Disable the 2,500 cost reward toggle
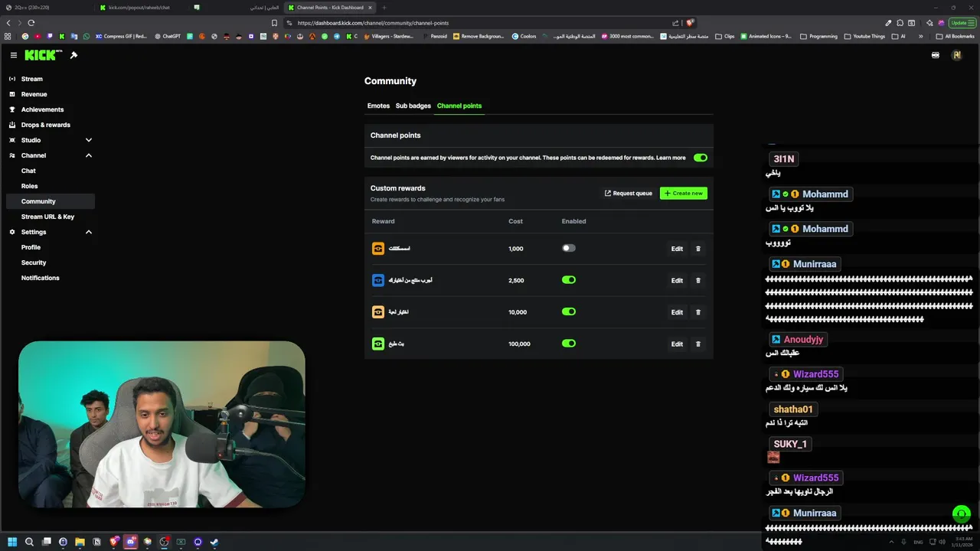Screen dimensions: 980x551 [x=569, y=280]
